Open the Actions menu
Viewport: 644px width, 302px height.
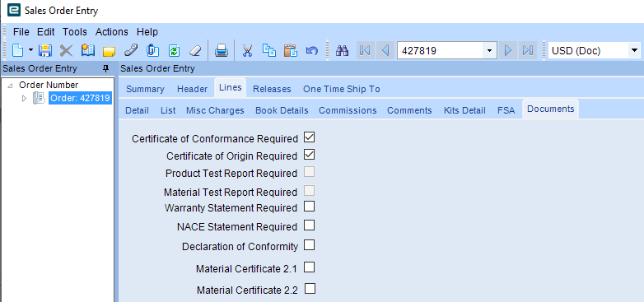tap(112, 31)
